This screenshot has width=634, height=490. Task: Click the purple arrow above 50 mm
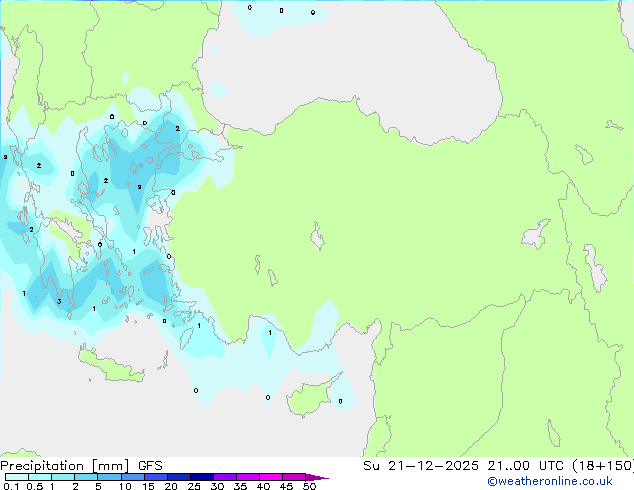(x=317, y=477)
